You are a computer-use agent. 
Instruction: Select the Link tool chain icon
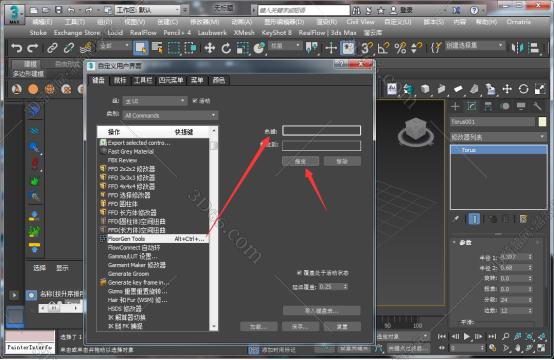(x=52, y=48)
